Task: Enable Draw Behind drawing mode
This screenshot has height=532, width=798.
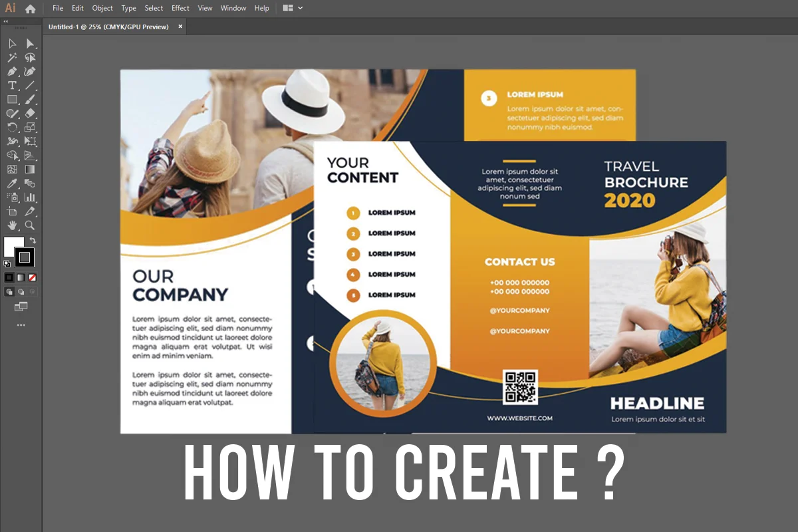Action: (x=21, y=291)
